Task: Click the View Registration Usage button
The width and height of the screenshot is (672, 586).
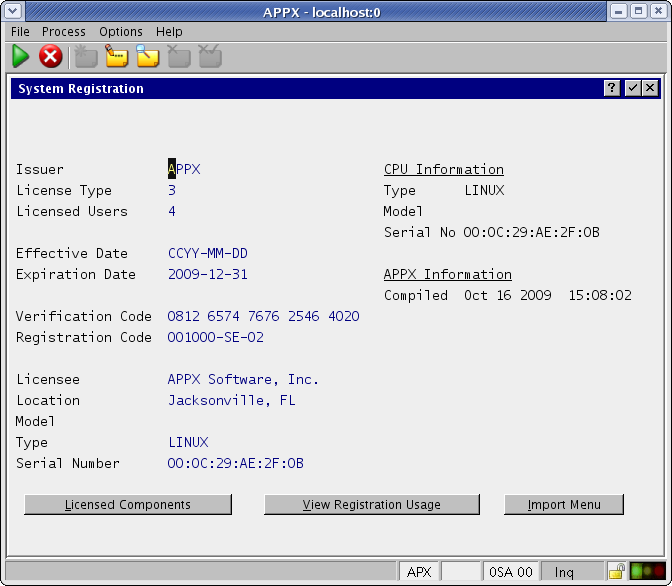Action: [x=372, y=505]
